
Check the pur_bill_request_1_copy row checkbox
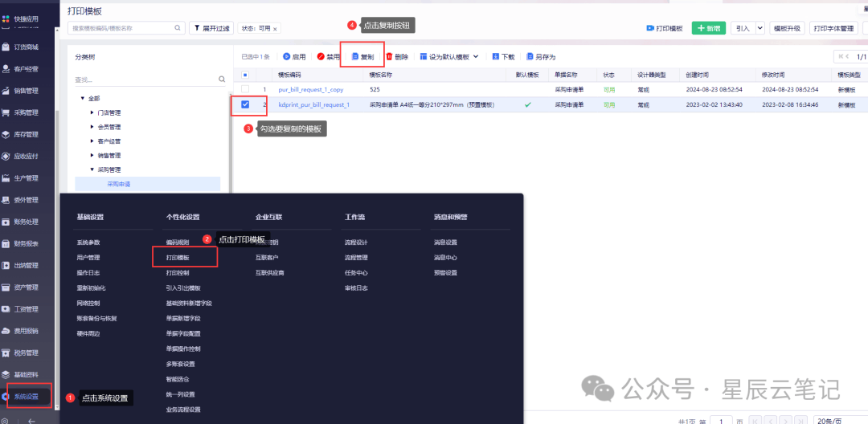click(x=245, y=89)
